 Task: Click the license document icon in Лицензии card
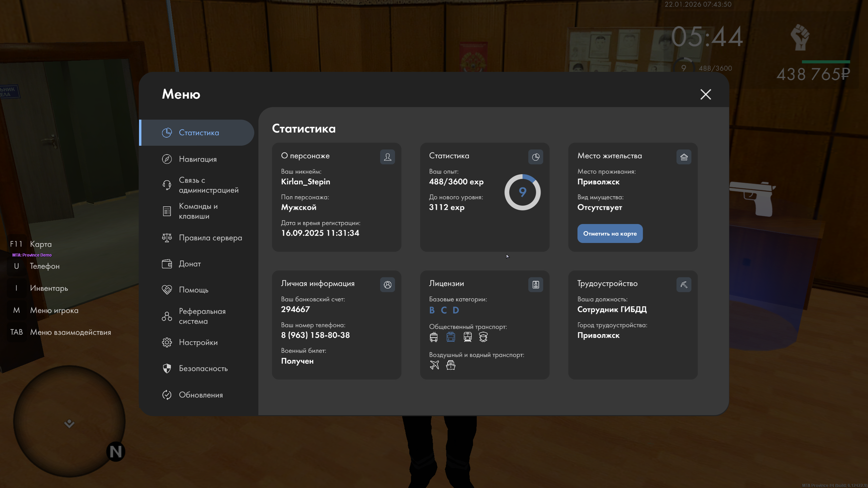[x=535, y=285]
